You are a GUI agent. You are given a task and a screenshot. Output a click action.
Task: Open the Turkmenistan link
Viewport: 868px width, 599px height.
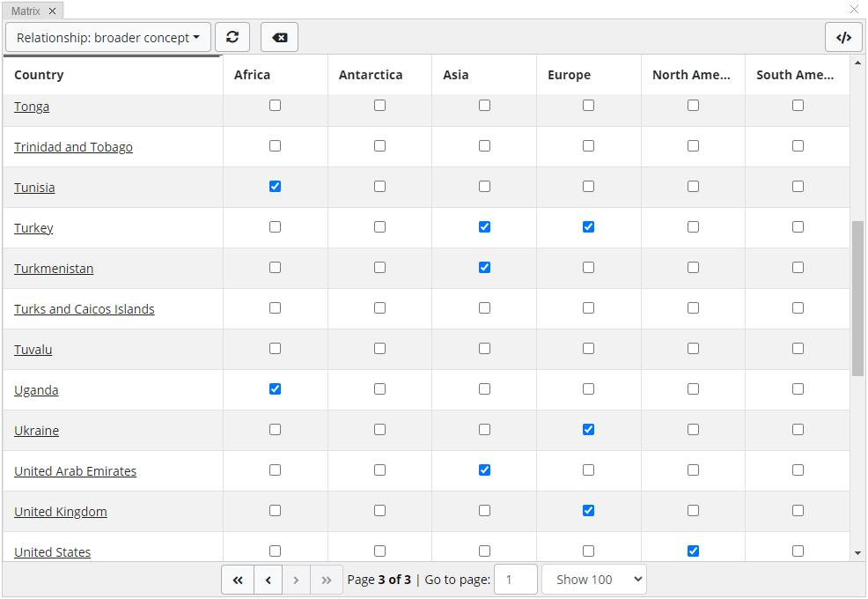[x=54, y=269]
